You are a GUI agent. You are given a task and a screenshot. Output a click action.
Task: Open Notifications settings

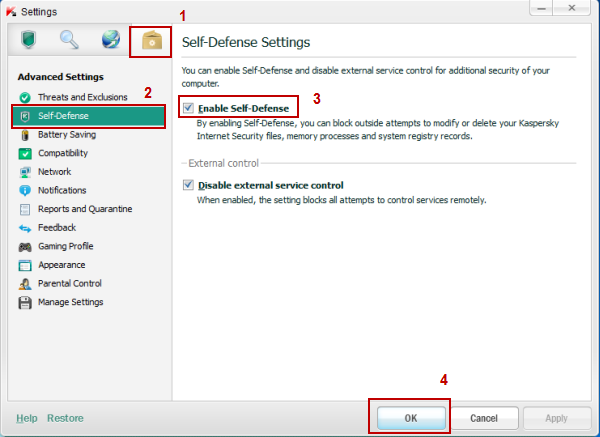pos(62,190)
